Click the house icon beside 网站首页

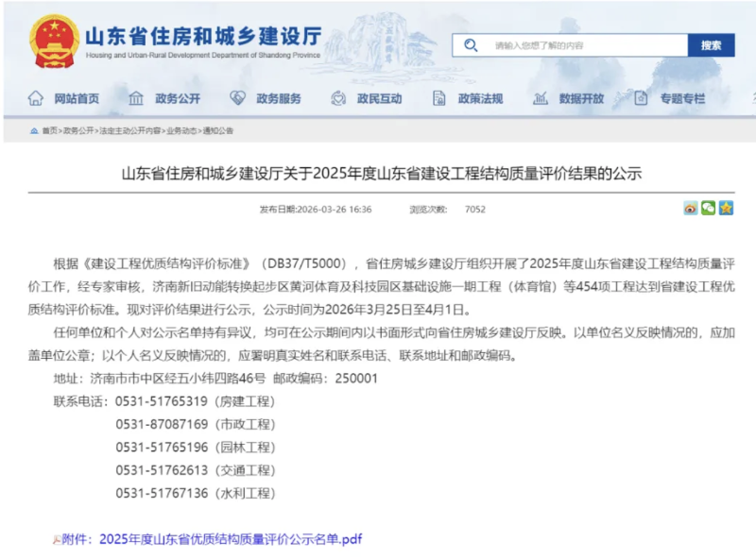click(36, 98)
